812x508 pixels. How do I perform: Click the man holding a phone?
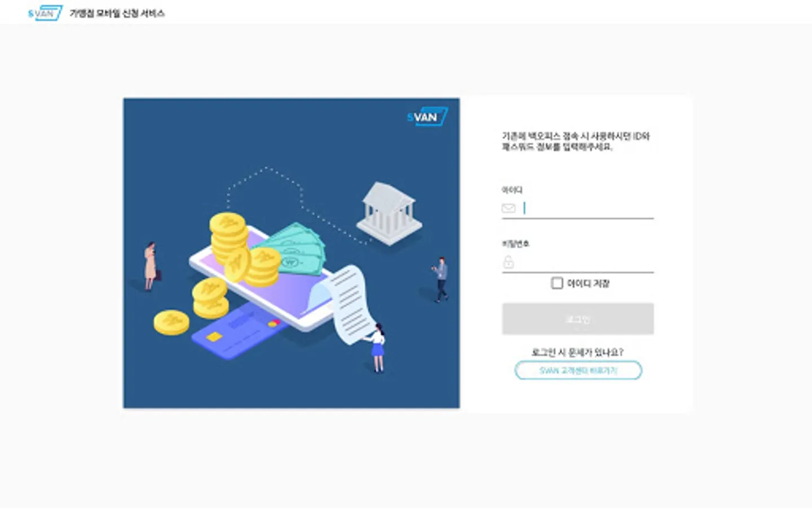(x=441, y=279)
